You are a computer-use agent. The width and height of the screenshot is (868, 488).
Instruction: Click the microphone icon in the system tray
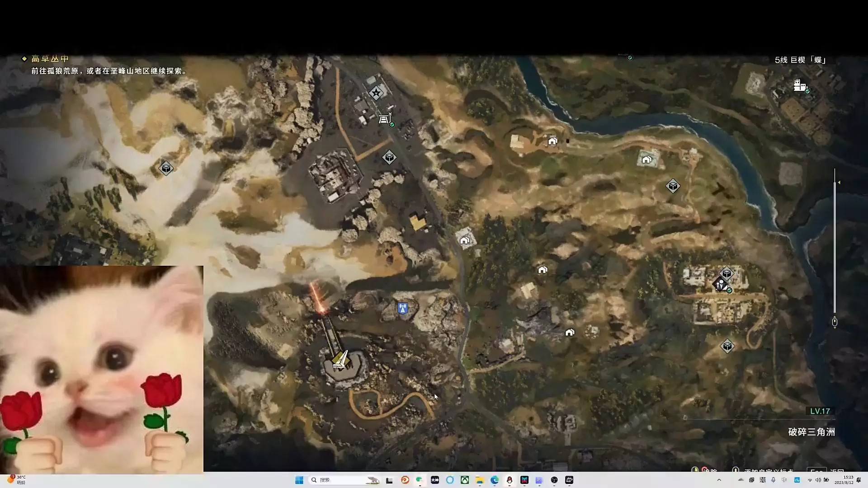pos(774,480)
